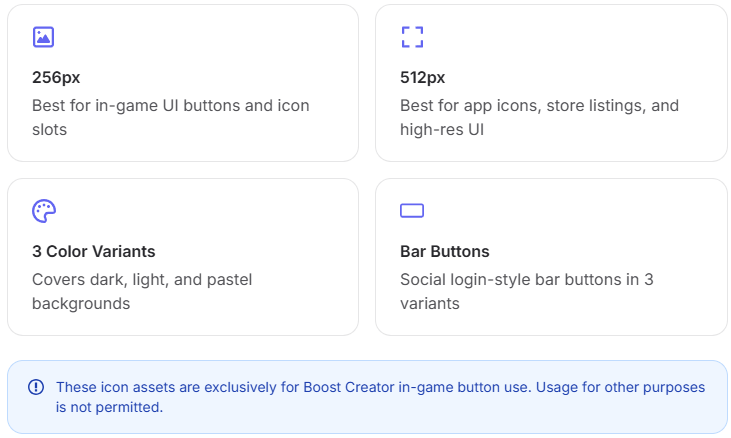The width and height of the screenshot is (731, 438).
Task: Click the color palette icon
Action: pos(44,211)
